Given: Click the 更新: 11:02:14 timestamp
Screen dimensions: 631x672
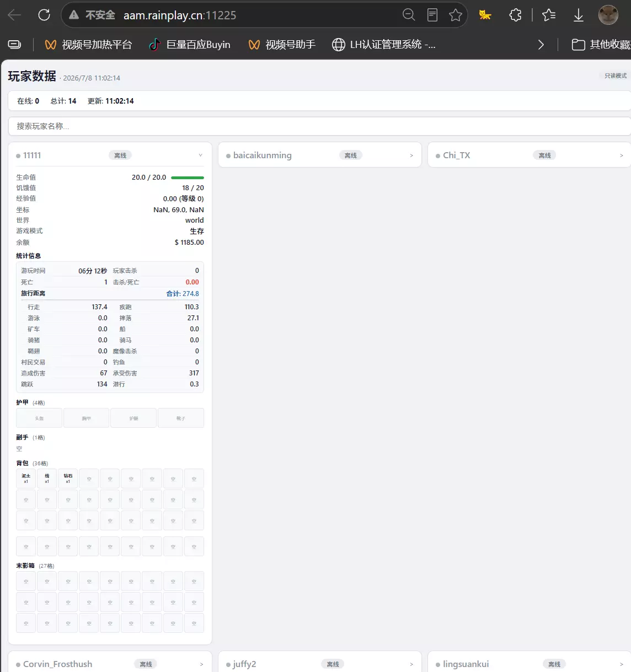Looking at the screenshot, I should pyautogui.click(x=110, y=101).
